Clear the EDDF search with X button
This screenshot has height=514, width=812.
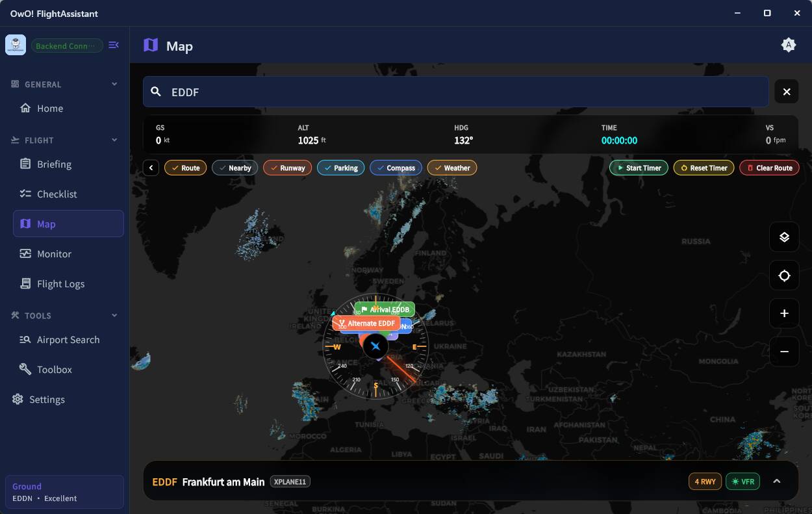[x=787, y=92]
